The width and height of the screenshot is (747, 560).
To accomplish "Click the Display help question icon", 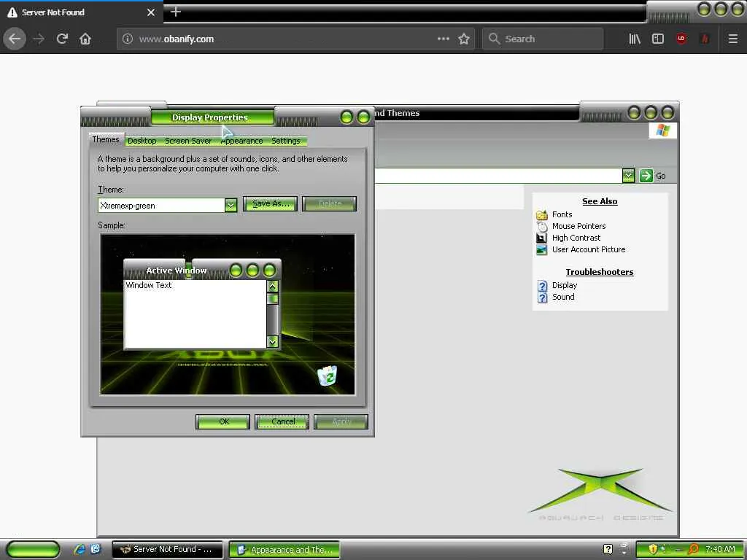I will click(x=543, y=286).
